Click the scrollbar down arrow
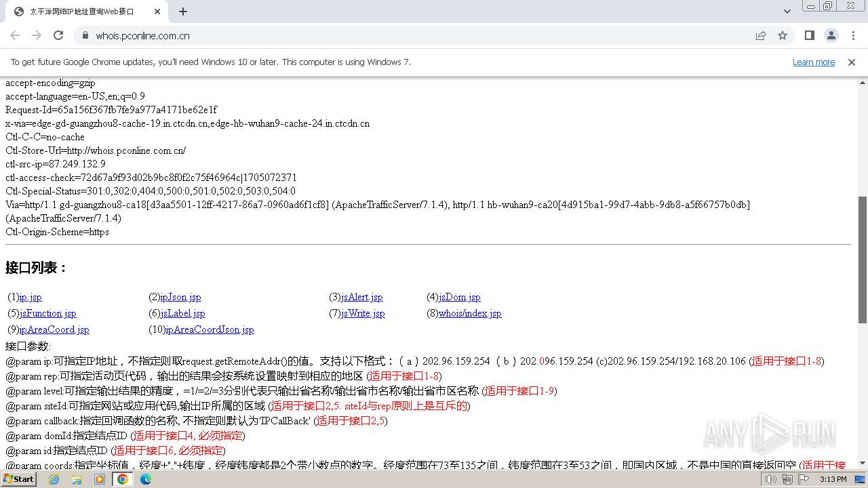868x488 pixels. 862,464
